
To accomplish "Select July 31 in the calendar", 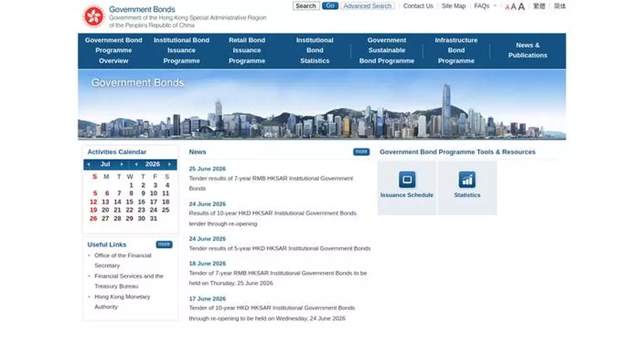I will pyautogui.click(x=153, y=219).
